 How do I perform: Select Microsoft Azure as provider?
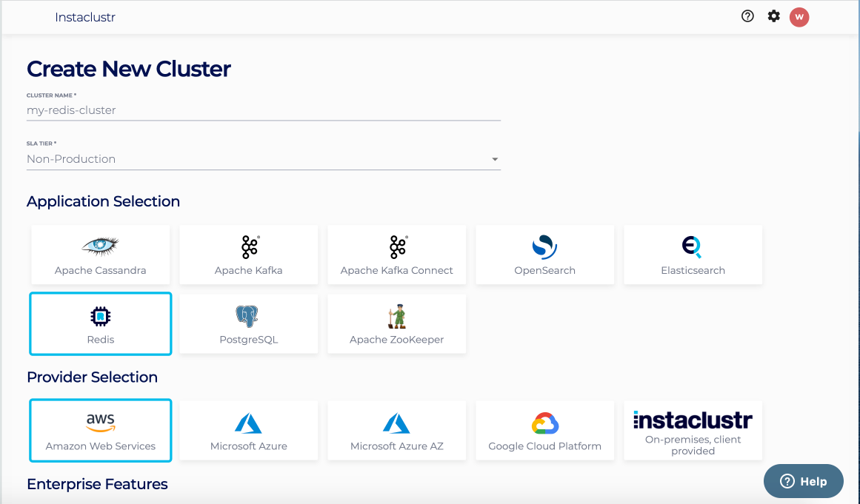pyautogui.click(x=248, y=430)
